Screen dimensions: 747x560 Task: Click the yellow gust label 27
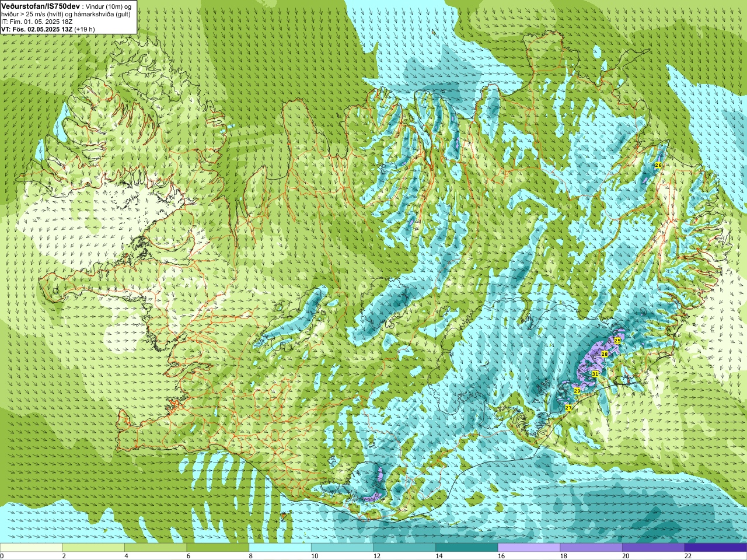pyautogui.click(x=568, y=408)
